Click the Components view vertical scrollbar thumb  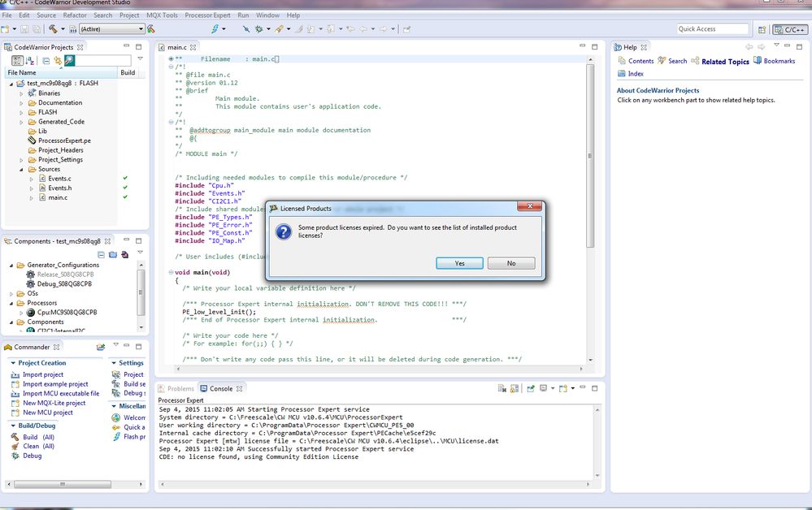[141, 292]
